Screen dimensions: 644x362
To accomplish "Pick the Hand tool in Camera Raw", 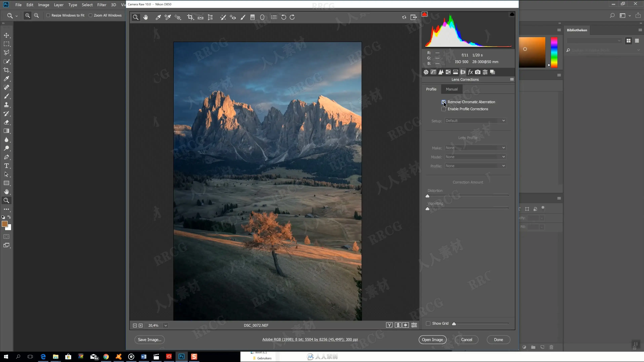I will pyautogui.click(x=146, y=17).
